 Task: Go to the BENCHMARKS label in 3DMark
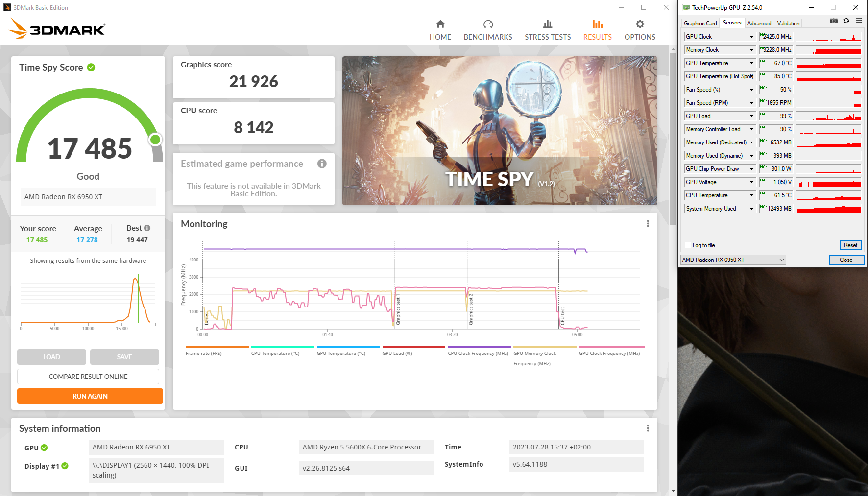[488, 37]
